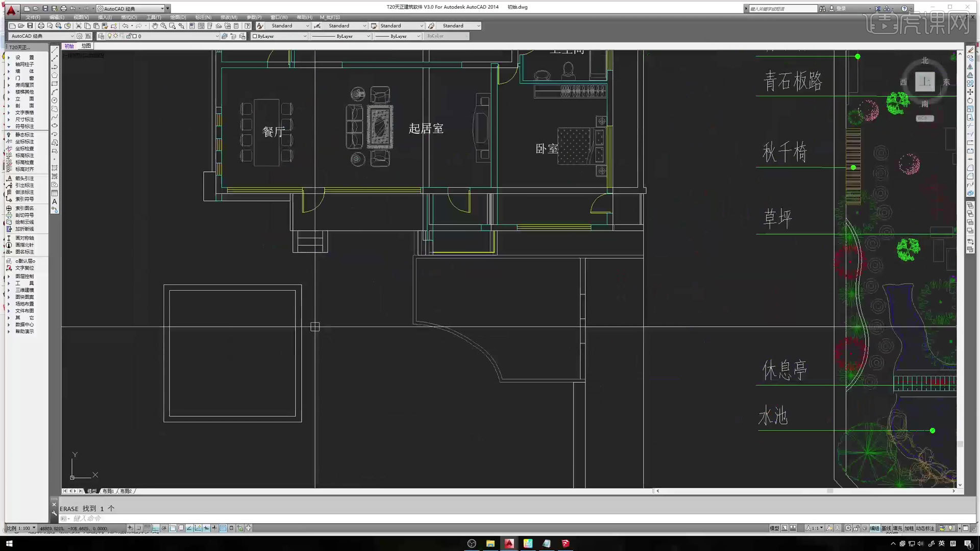Screen dimensions: 980x551
Task: Click the horizontal scrollbar under the drawing
Action: (805, 491)
